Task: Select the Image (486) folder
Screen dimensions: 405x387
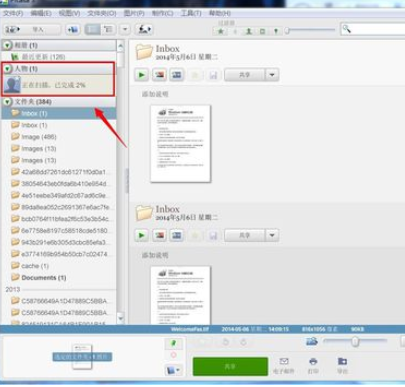Action: point(39,137)
